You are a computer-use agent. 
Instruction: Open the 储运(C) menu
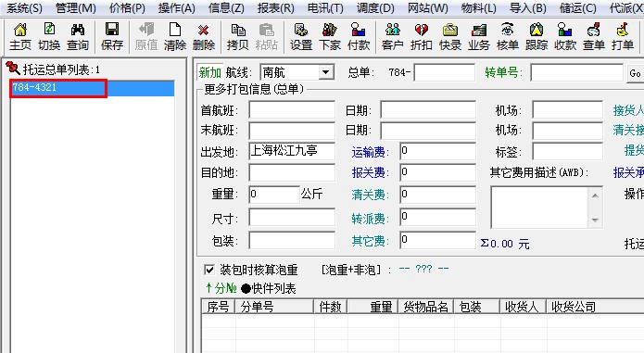point(578,7)
